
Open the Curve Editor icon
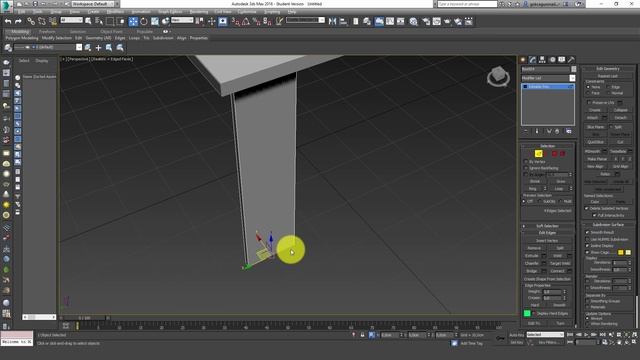click(390, 21)
